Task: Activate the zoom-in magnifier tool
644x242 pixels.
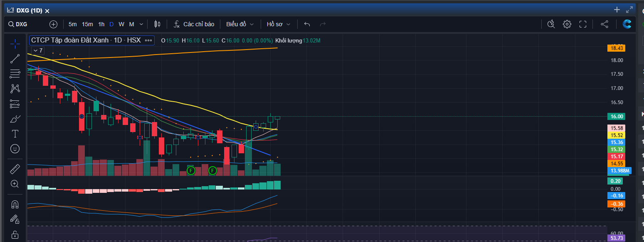Action: pos(15,184)
